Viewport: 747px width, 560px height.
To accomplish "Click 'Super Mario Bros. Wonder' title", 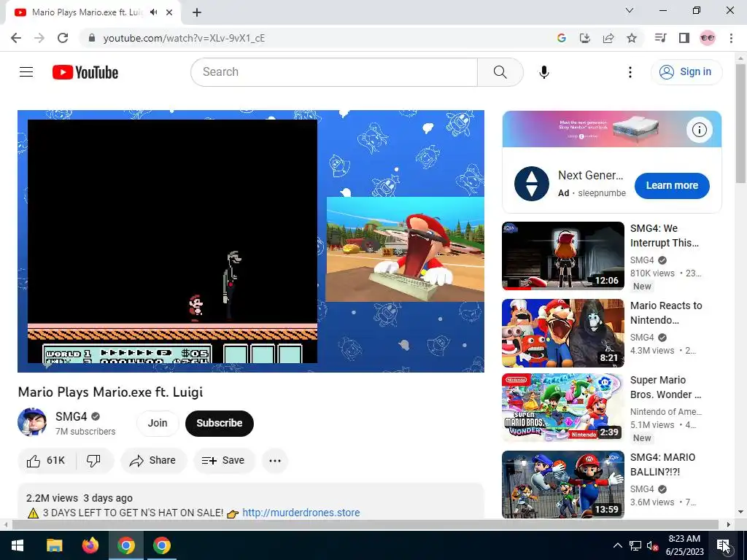I will (x=665, y=387).
